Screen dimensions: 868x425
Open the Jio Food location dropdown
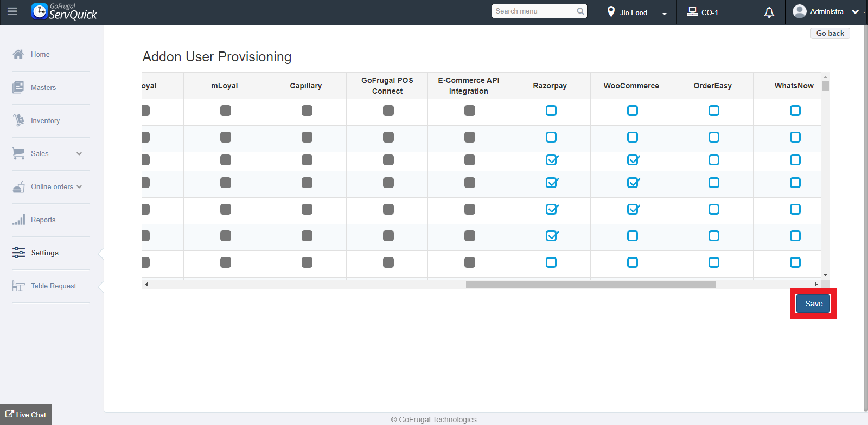tap(638, 12)
